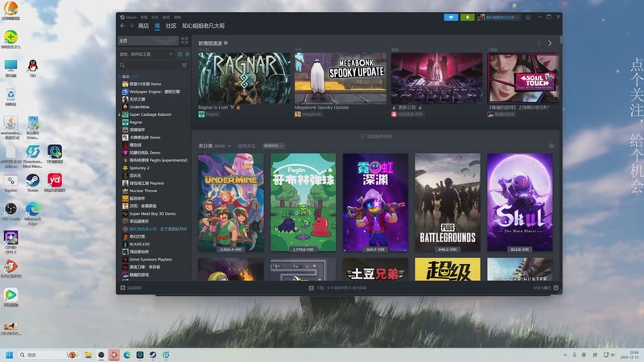
Task: Open downloads icon in bottom bar
Action: (311, 288)
